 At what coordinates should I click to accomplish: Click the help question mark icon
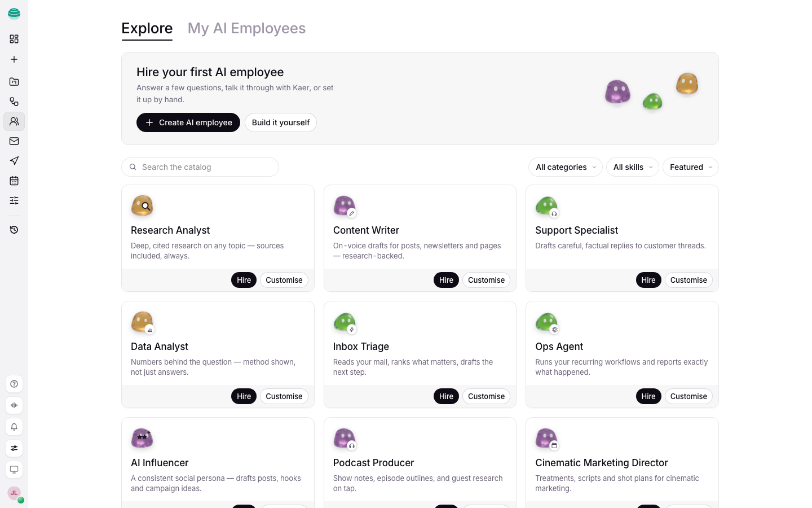coord(14,384)
